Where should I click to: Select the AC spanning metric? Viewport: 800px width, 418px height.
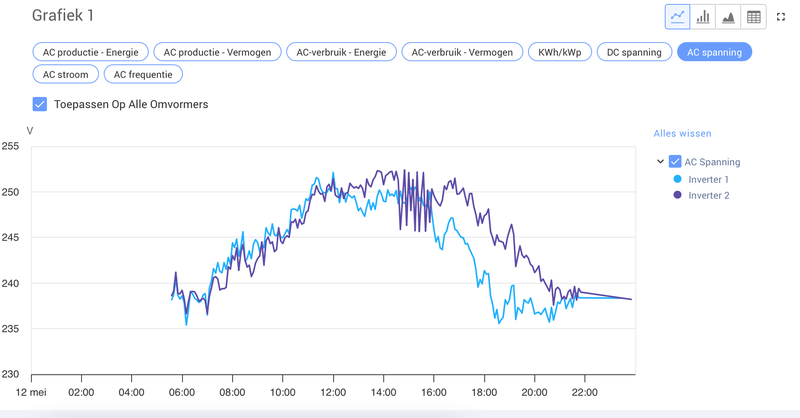(714, 52)
